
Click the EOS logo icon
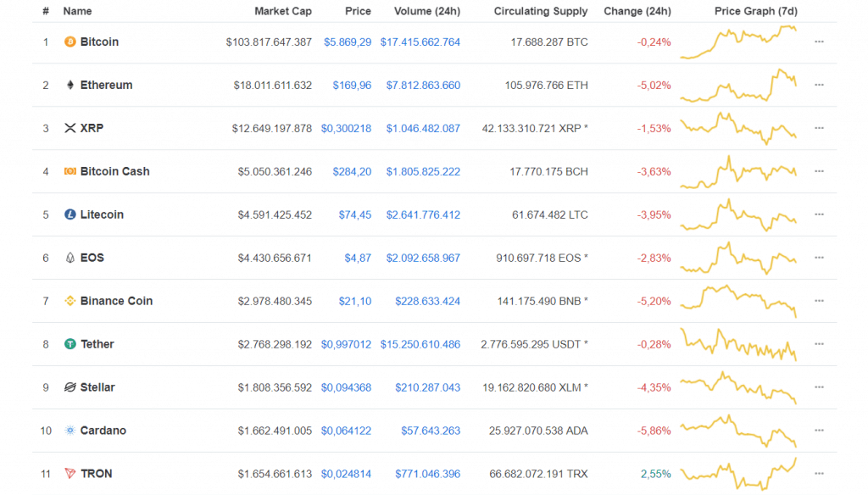coord(70,258)
